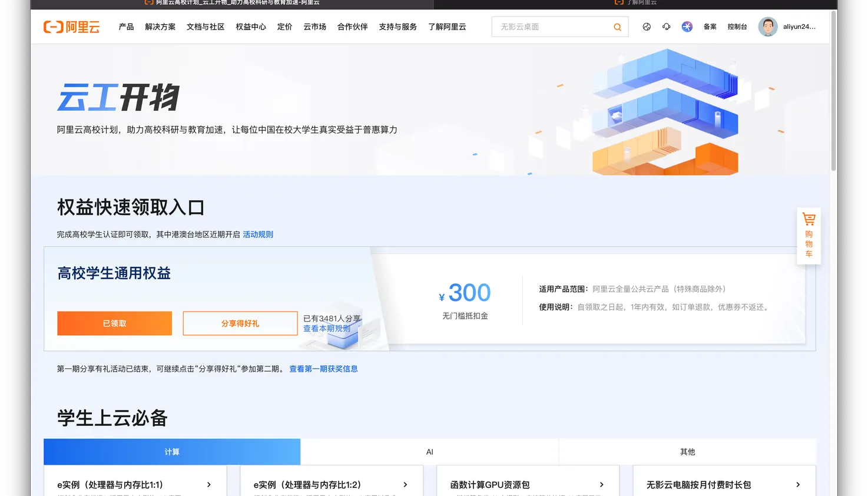Click the 无门槛抵扣金 label
Screen dimensions: 868x496
(465, 316)
